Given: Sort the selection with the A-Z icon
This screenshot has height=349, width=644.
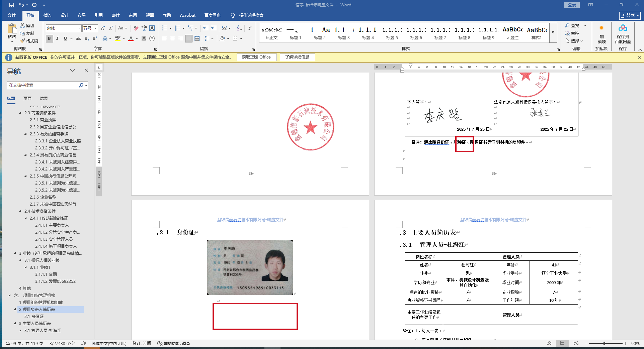Looking at the screenshot, I should (239, 28).
